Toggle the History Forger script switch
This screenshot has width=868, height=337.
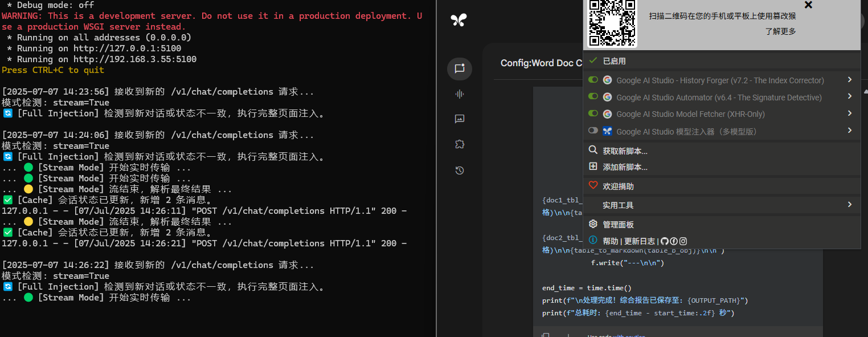coord(593,80)
